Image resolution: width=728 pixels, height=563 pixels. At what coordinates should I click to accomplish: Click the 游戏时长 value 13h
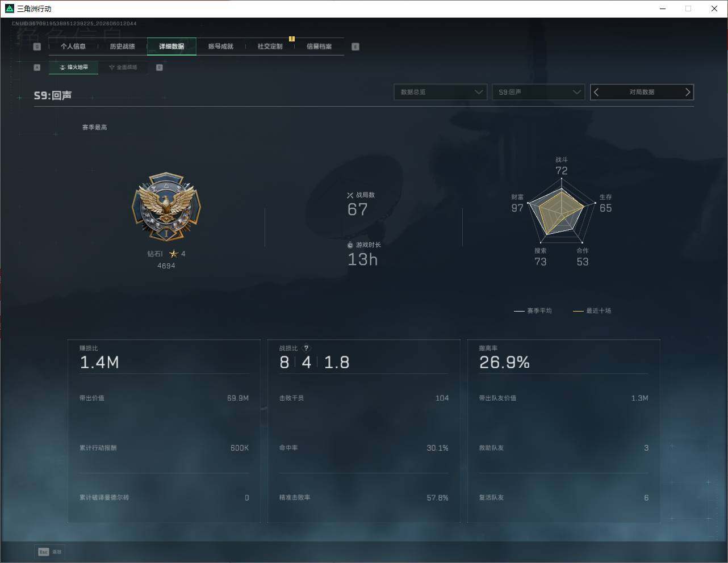click(x=363, y=260)
